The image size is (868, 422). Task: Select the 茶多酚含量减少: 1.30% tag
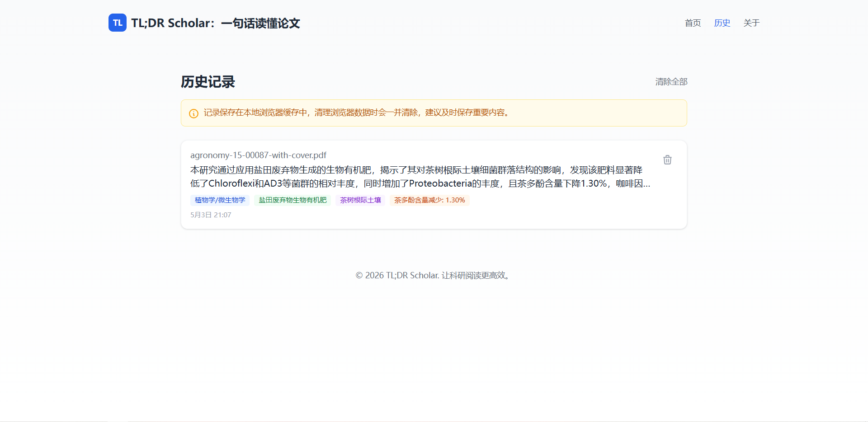429,200
